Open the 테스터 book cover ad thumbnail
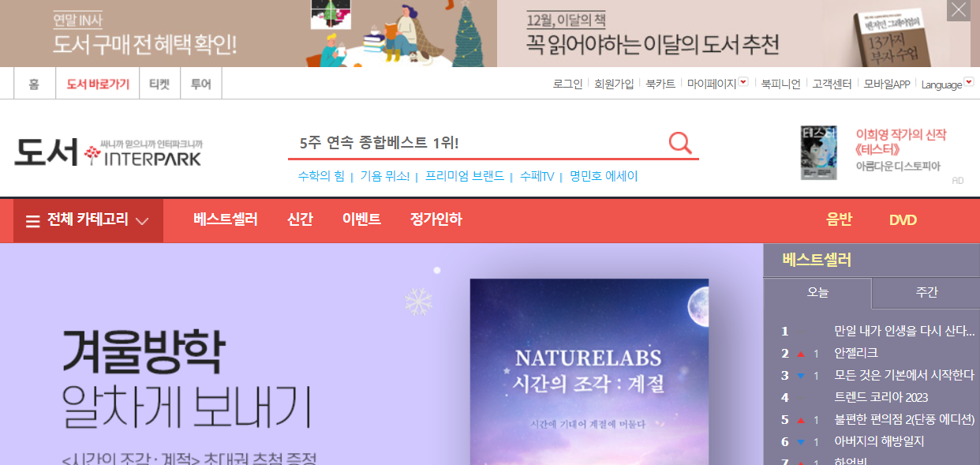980x465 pixels. point(819,152)
